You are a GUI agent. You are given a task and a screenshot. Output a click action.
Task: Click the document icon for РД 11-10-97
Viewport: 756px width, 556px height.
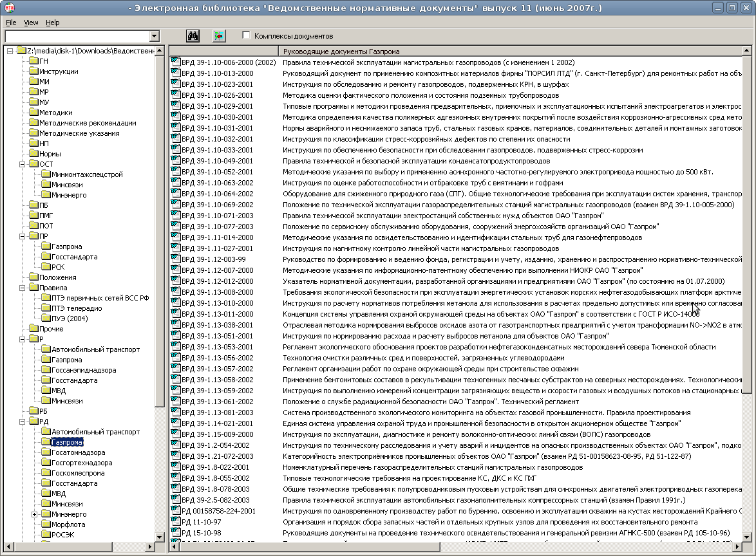tap(176, 522)
